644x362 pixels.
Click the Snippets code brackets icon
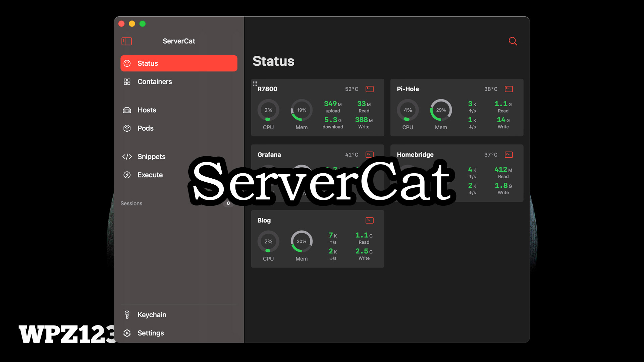[x=127, y=157]
